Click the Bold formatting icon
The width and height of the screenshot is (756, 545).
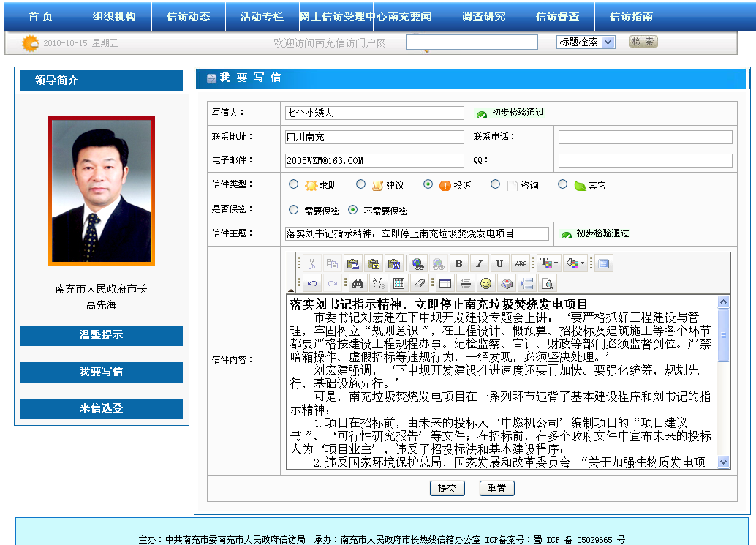(459, 264)
